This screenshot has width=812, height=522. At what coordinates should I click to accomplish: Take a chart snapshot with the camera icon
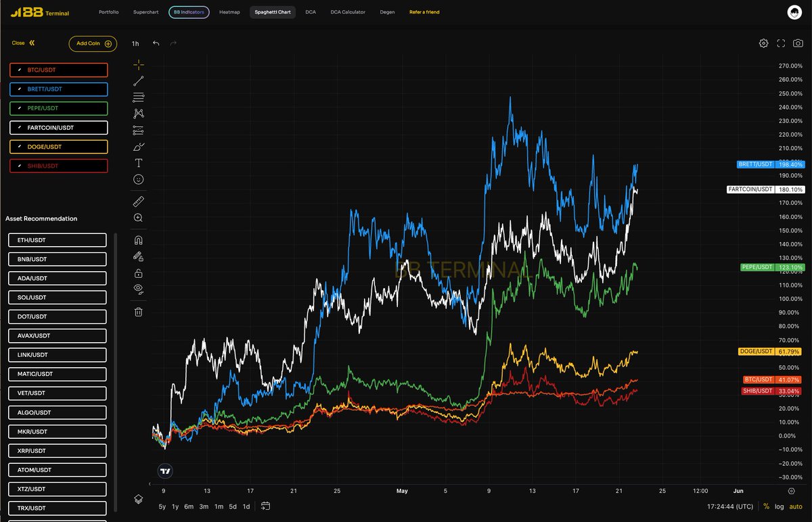click(798, 43)
